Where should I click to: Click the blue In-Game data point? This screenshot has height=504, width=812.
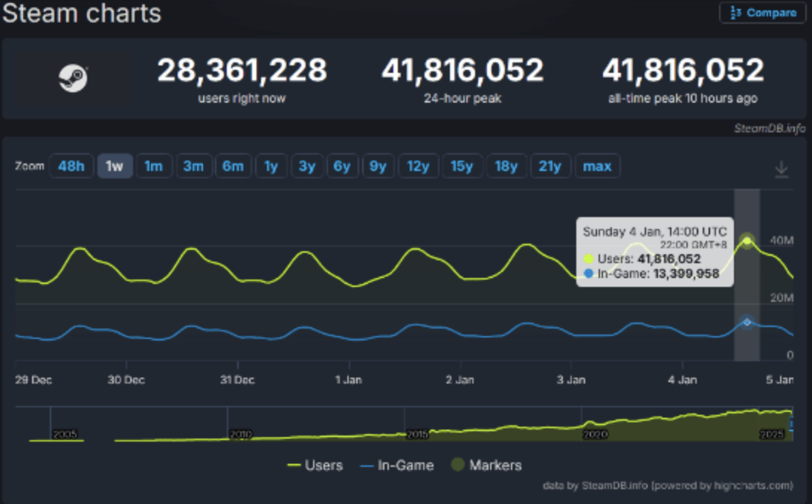click(x=747, y=322)
